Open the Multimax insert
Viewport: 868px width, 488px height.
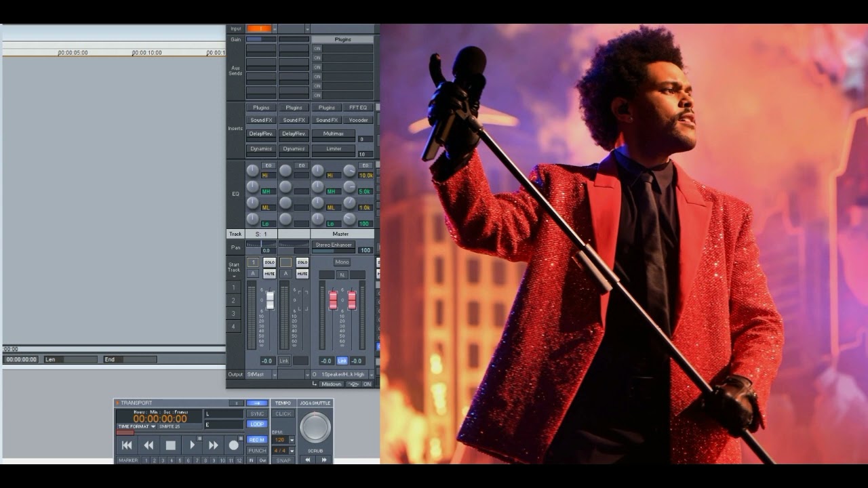pos(334,134)
